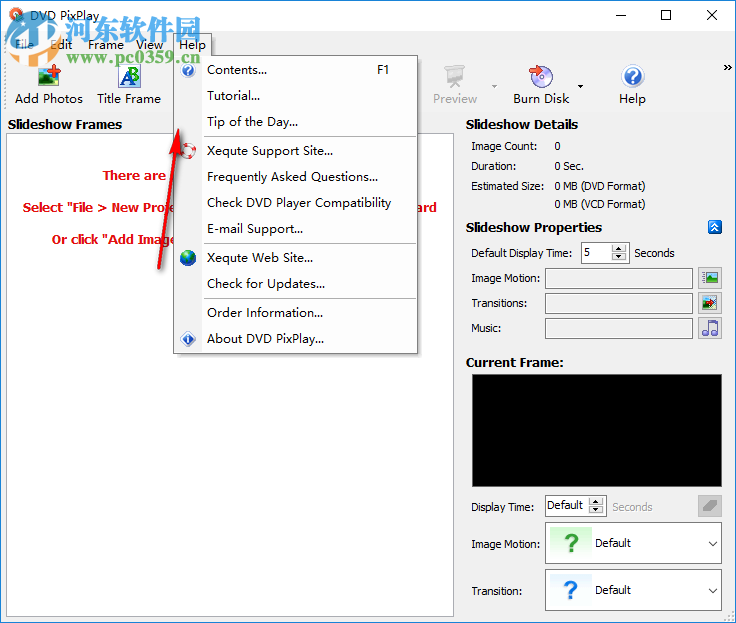The height and width of the screenshot is (623, 736).
Task: Close the open Help menu
Action: point(192,45)
